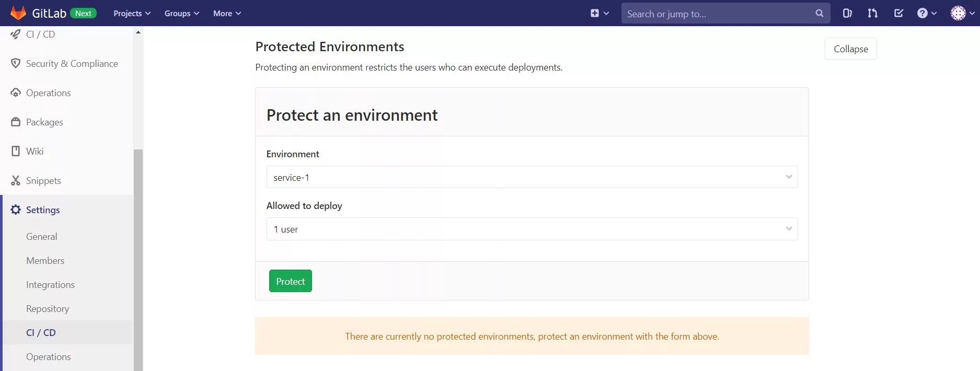Expand the Environment dropdown showing service-1

point(532,177)
